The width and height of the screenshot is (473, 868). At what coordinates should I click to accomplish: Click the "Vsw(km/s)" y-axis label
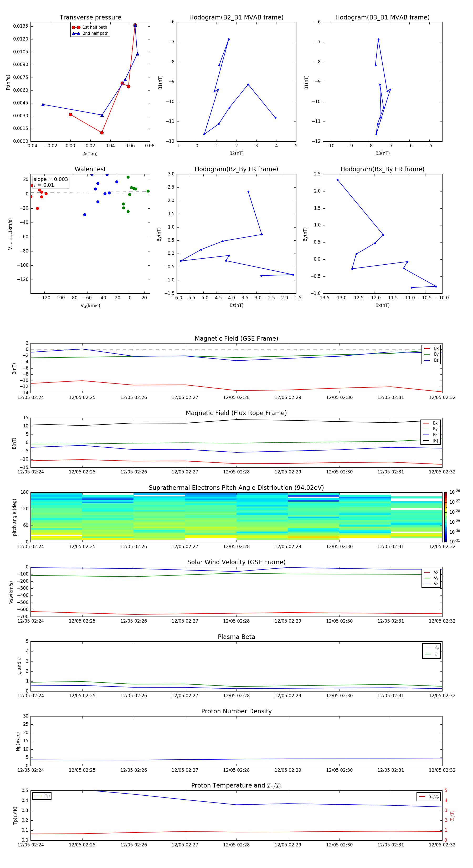(x=11, y=592)
